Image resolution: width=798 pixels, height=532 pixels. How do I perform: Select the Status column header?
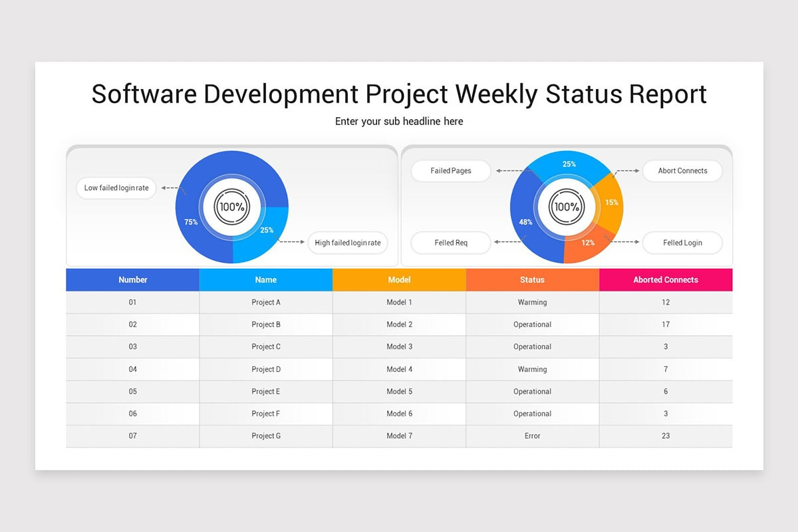[x=532, y=279]
